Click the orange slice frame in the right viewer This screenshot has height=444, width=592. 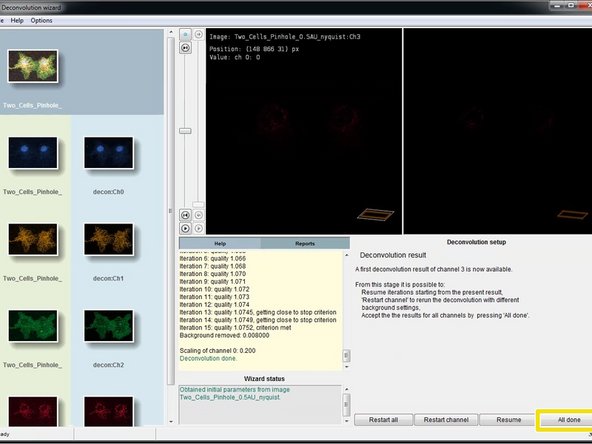[572, 214]
